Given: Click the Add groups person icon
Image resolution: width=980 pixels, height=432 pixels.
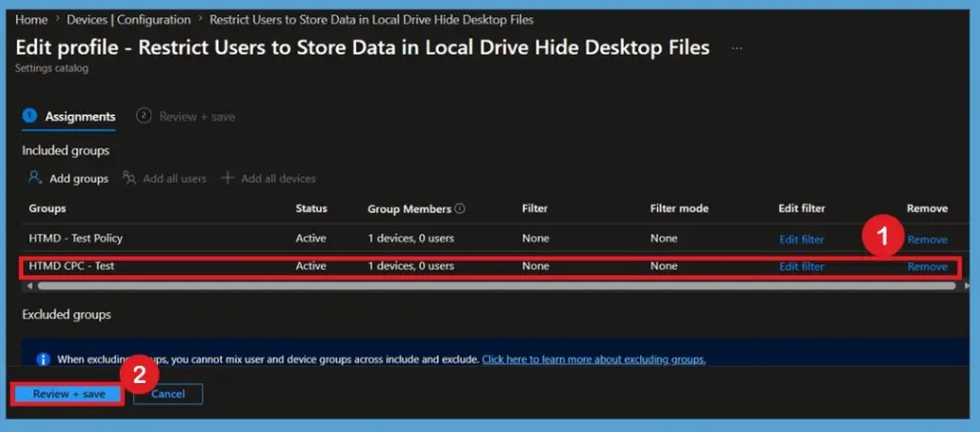Looking at the screenshot, I should coord(35,178).
